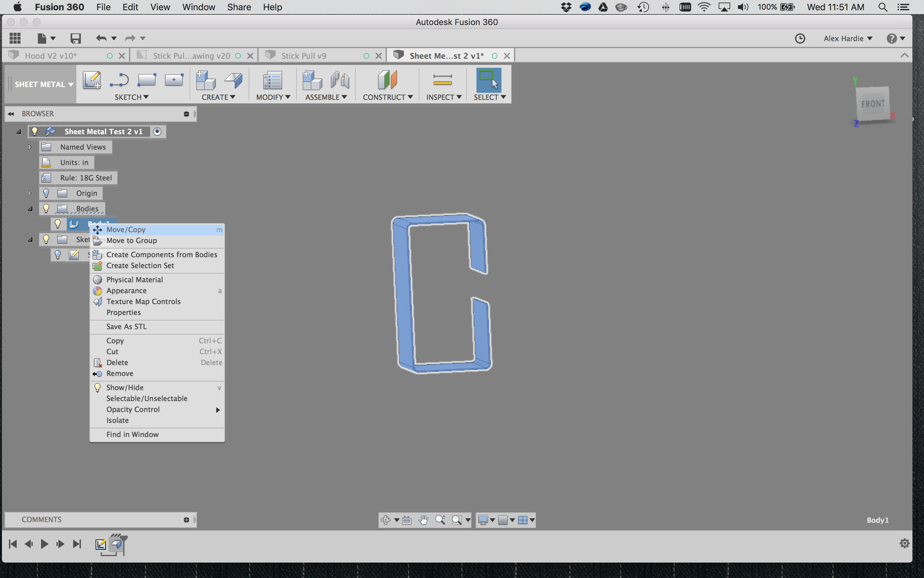Click the sketch feature in timeline
Image resolution: width=924 pixels, height=578 pixels.
[x=101, y=544]
